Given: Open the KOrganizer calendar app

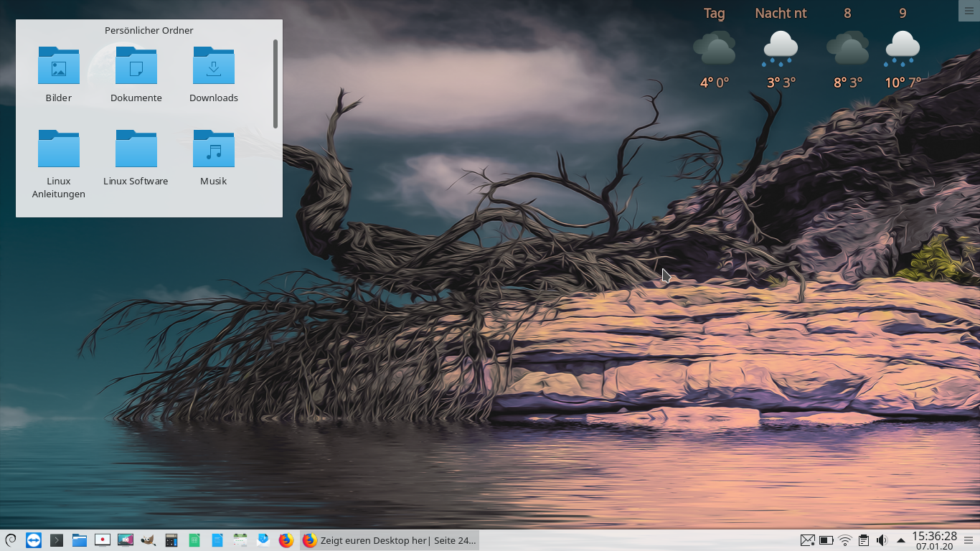Looking at the screenshot, I should (240, 540).
